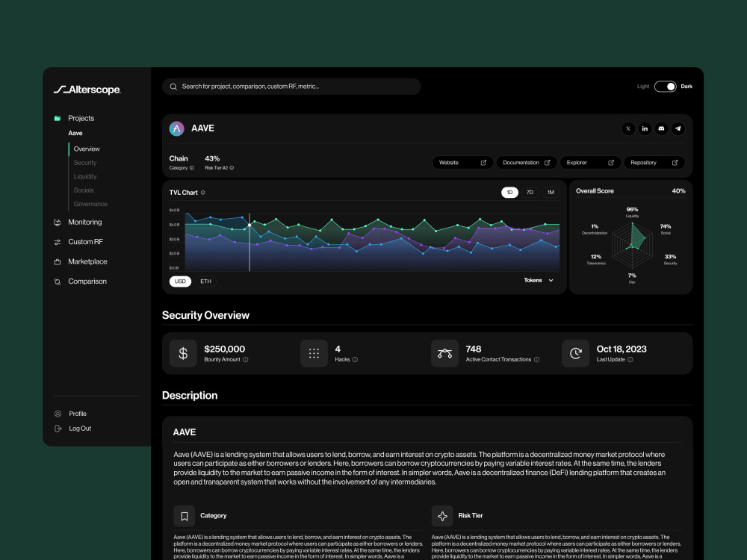Screen dimensions: 747x560
Task: Click the info icon next to Category
Action: click(191, 167)
